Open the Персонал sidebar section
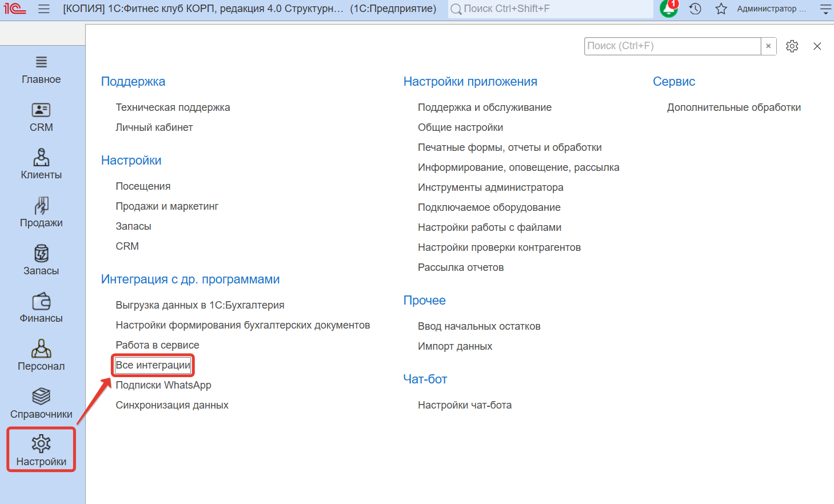Image resolution: width=834 pixels, height=504 pixels. point(41,356)
